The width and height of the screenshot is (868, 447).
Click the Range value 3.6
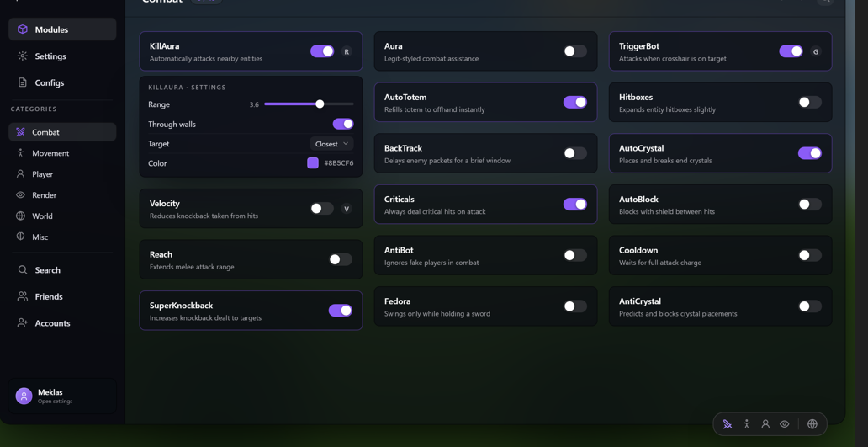tap(254, 104)
